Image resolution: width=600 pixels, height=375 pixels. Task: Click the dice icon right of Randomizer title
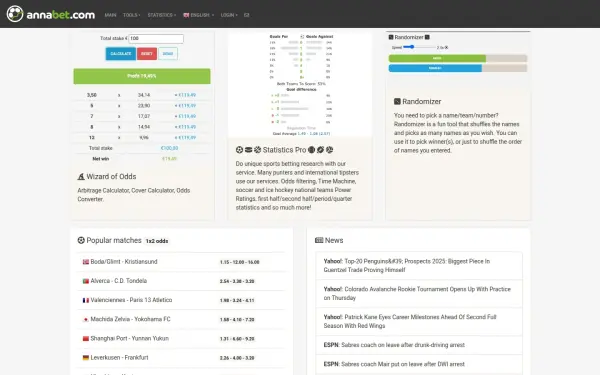pyautogui.click(x=427, y=37)
